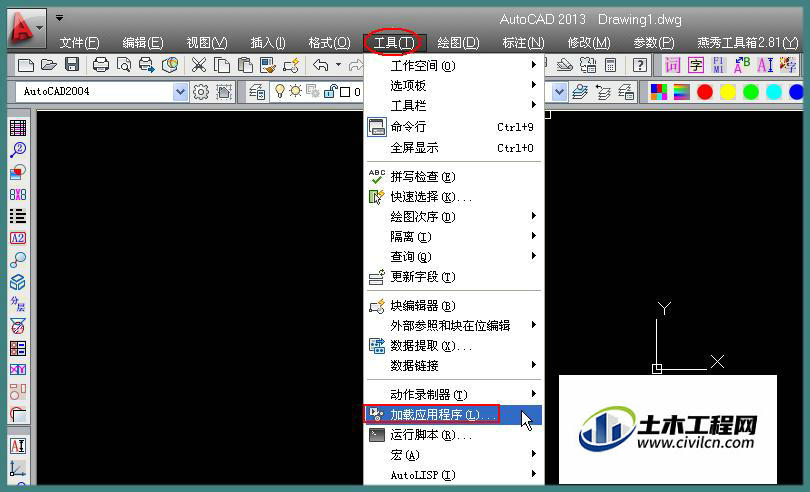The width and height of the screenshot is (810, 492).
Task: Toggle 全屏显示 Ctrl+0 menu item
Action: tap(454, 148)
